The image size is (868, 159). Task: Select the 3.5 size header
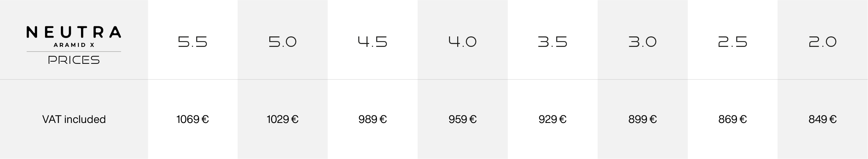tap(553, 42)
